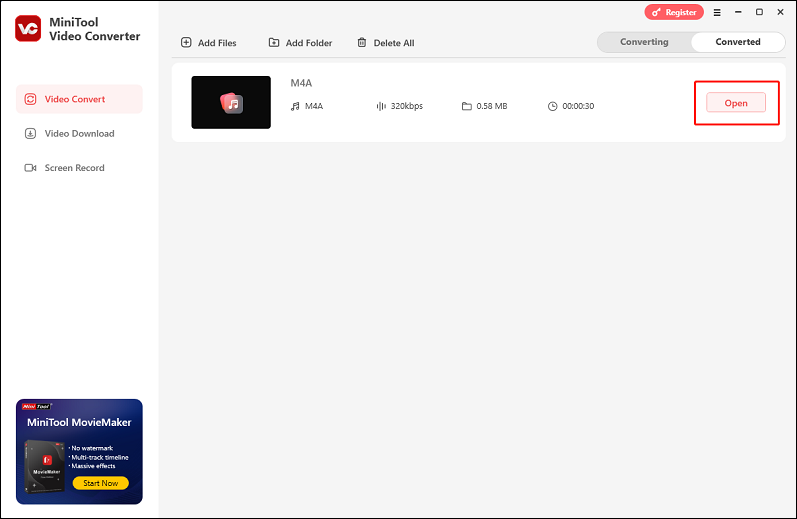Open the Video Convert section
This screenshot has height=519, width=797.
(x=79, y=99)
